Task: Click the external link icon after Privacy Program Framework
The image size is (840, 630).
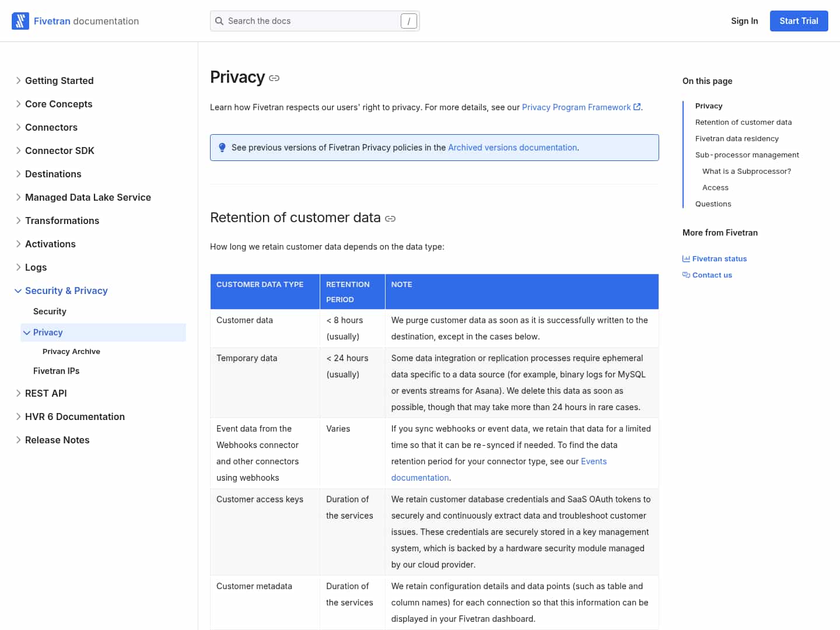Action: click(637, 107)
